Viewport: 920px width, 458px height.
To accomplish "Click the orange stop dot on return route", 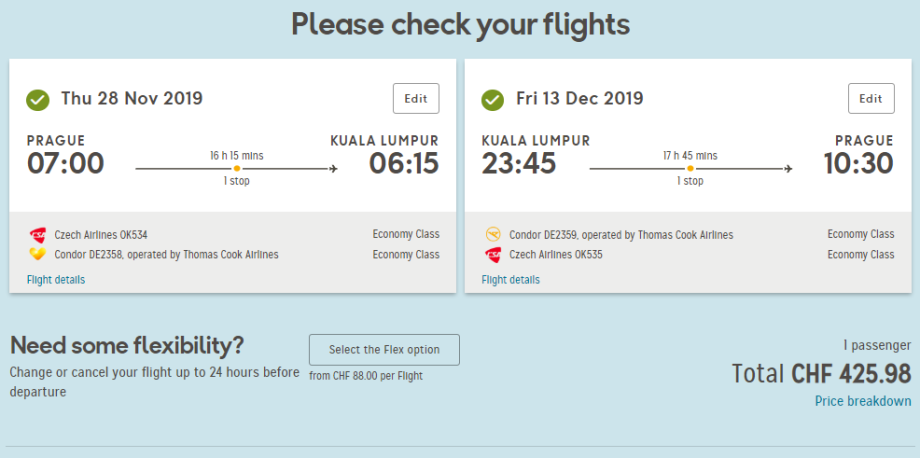I will pos(691,169).
